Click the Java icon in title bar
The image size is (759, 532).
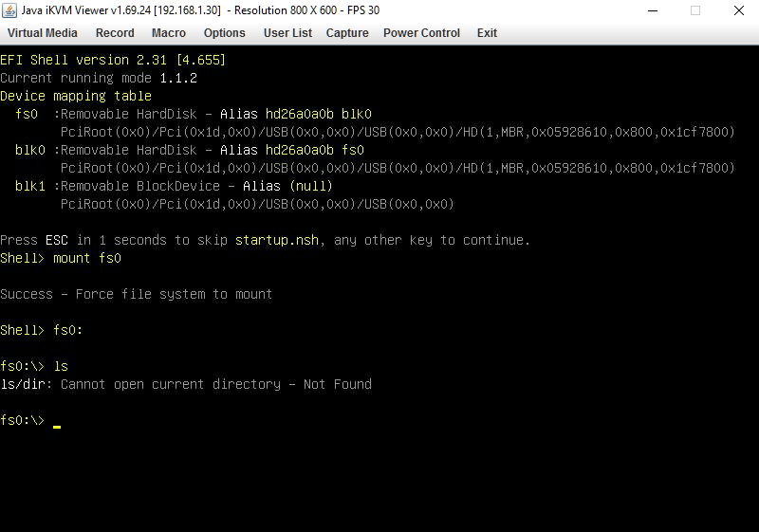[x=9, y=10]
